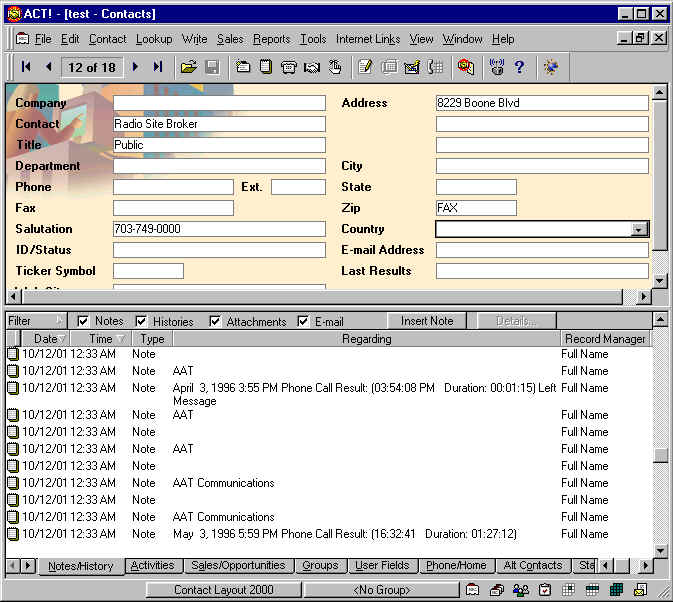Image resolution: width=673 pixels, height=602 pixels.
Task: Click the telephone call icon in toolbar
Action: 289,67
